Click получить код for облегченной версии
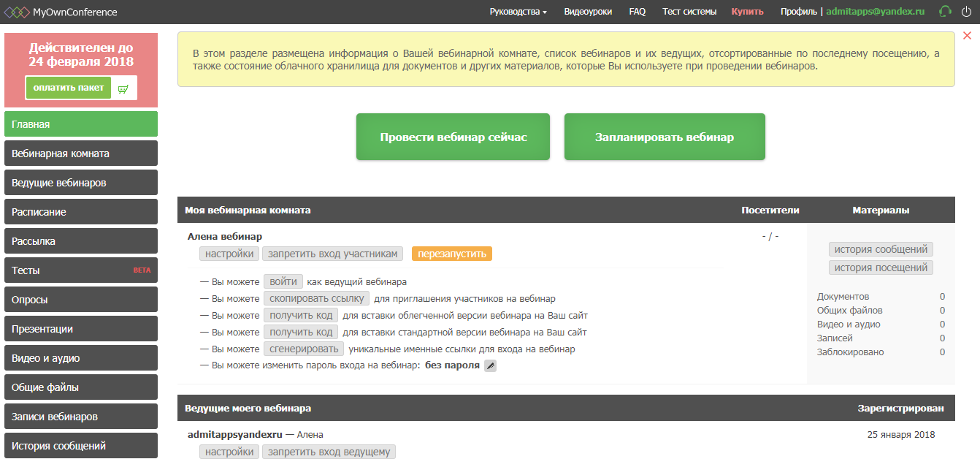Screen dimensions: 980x459 coord(301,315)
